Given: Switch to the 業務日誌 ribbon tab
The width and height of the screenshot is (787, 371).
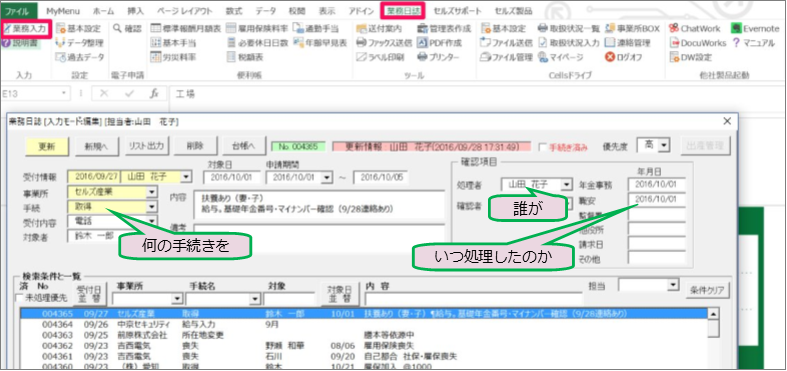Looking at the screenshot, I should point(403,11).
